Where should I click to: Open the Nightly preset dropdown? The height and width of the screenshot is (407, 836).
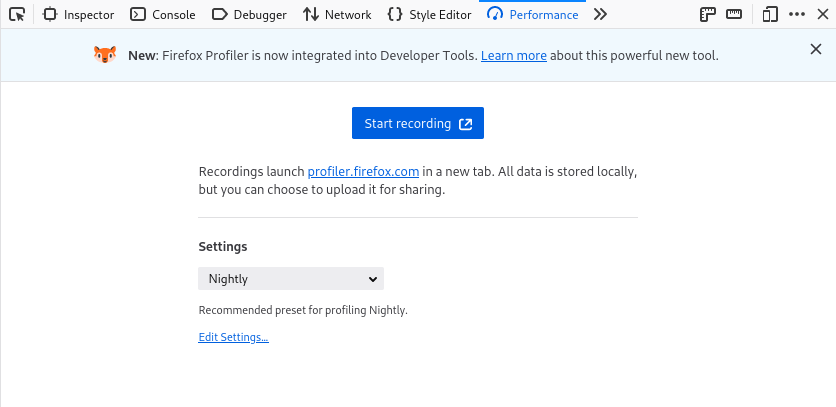291,279
